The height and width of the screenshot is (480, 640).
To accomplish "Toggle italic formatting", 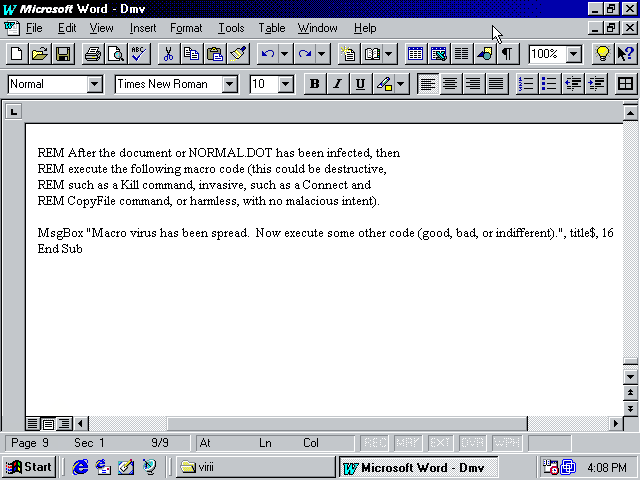I will click(x=337, y=84).
